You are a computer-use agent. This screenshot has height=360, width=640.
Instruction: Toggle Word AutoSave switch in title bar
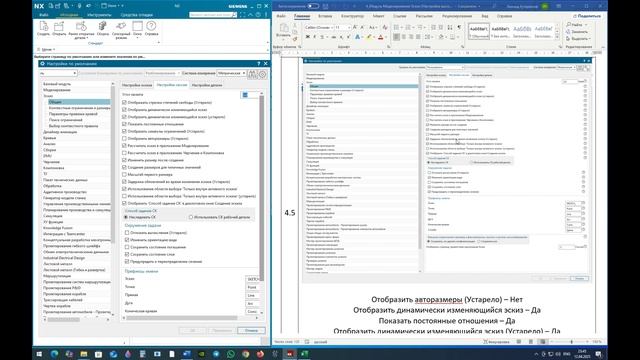pos(313,6)
